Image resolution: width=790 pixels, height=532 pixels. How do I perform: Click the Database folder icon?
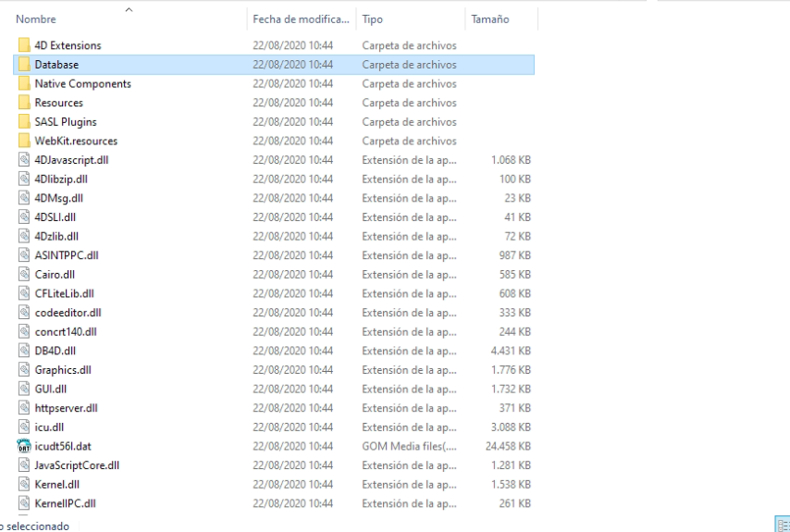click(x=24, y=65)
